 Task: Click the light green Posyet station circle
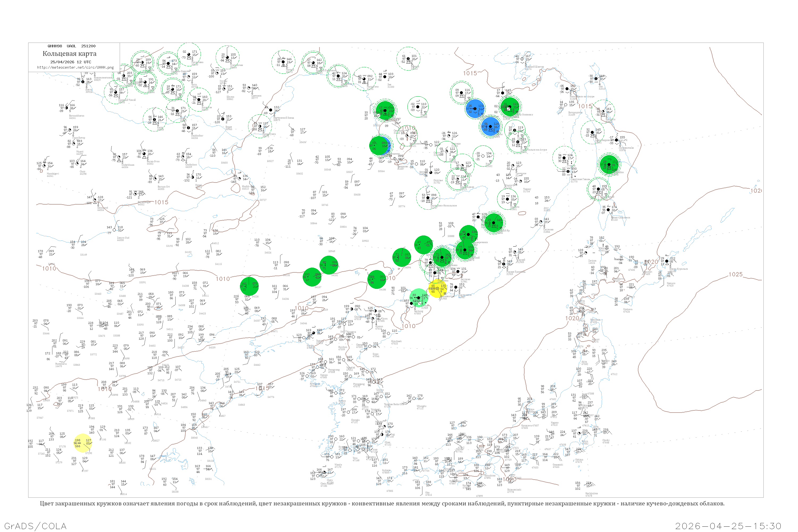(419, 298)
